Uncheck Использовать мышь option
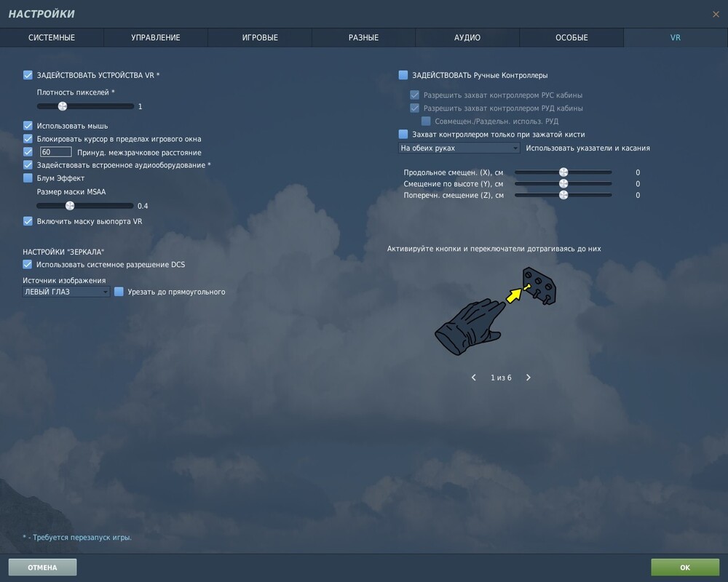The width and height of the screenshot is (728, 582). (28, 126)
